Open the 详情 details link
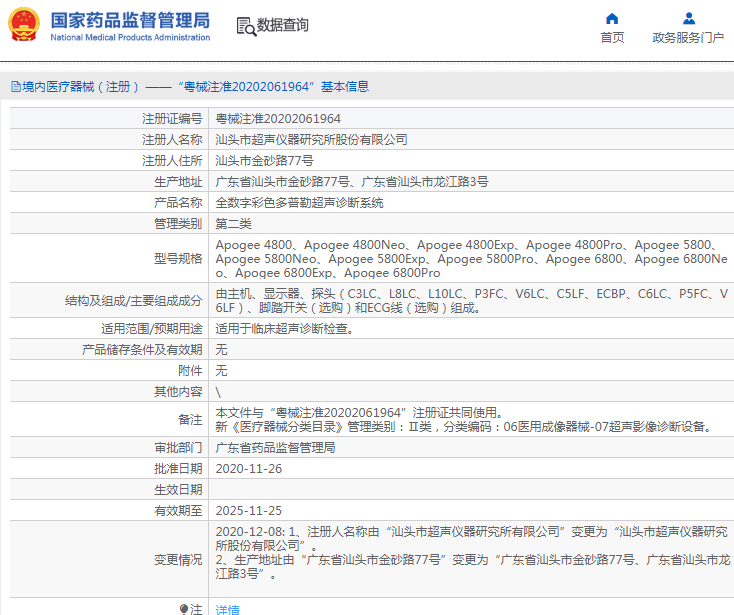The image size is (734, 615). [x=228, y=609]
